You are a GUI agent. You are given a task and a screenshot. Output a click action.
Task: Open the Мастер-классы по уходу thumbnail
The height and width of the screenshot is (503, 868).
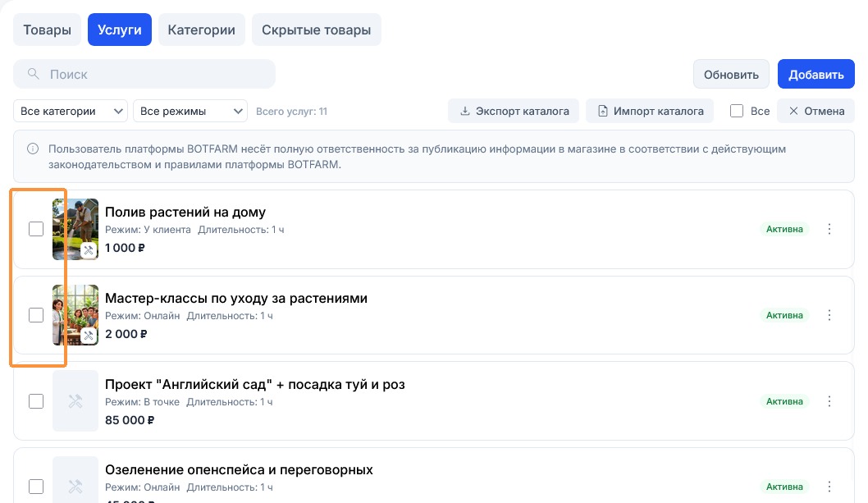click(x=75, y=315)
